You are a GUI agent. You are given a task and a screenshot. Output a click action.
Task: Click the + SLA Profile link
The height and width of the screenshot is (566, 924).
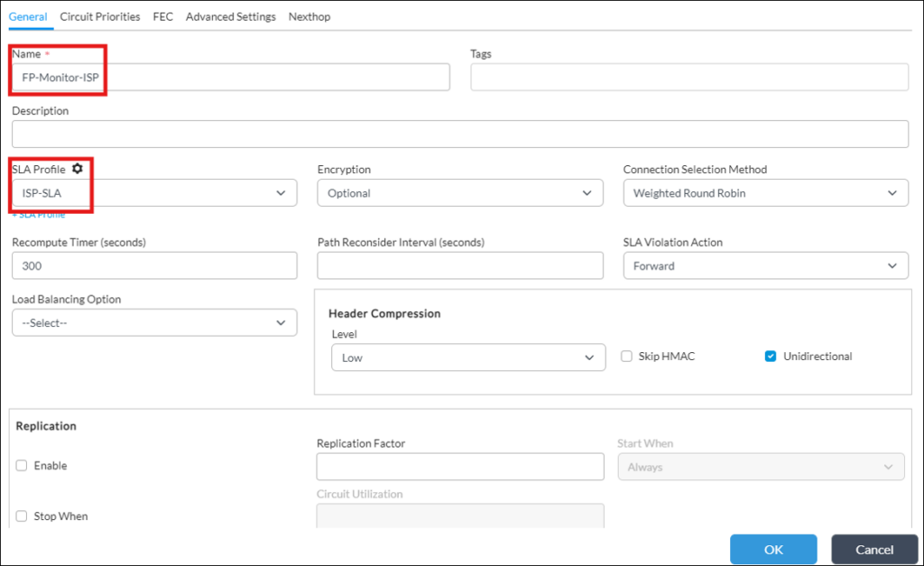[39, 215]
